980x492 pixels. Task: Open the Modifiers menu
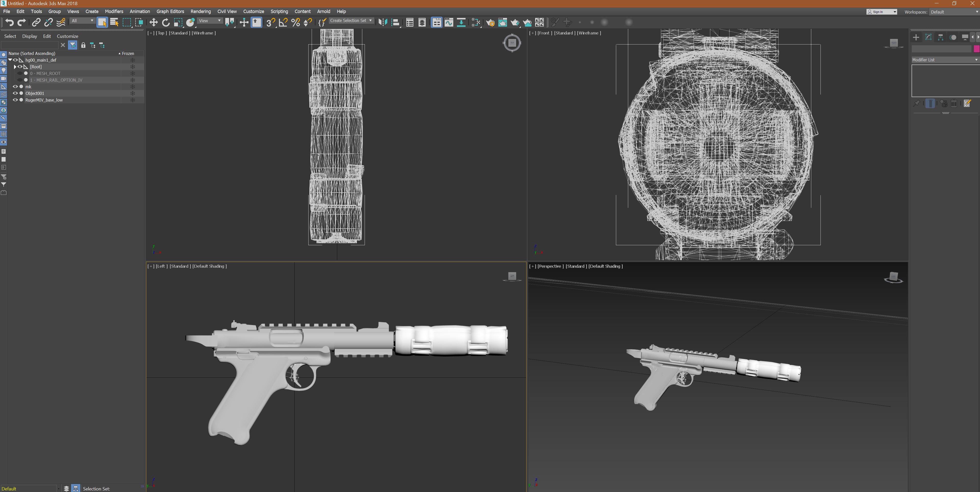[x=114, y=12]
